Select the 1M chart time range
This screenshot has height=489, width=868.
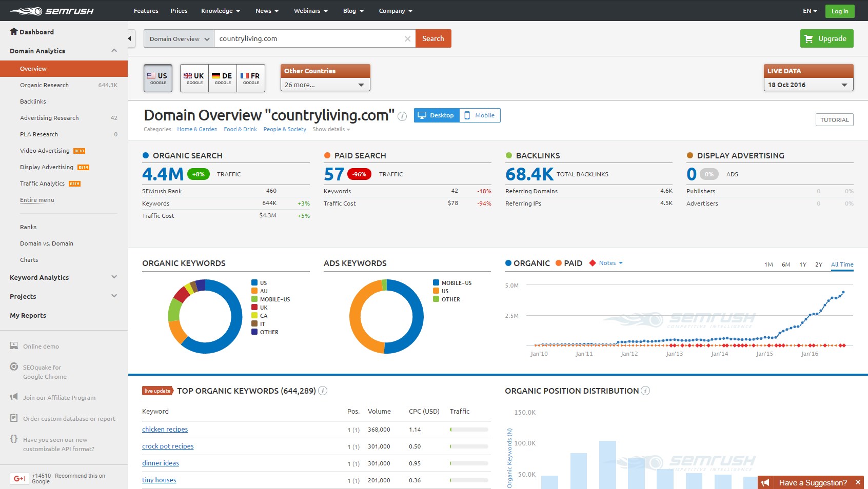(x=768, y=264)
